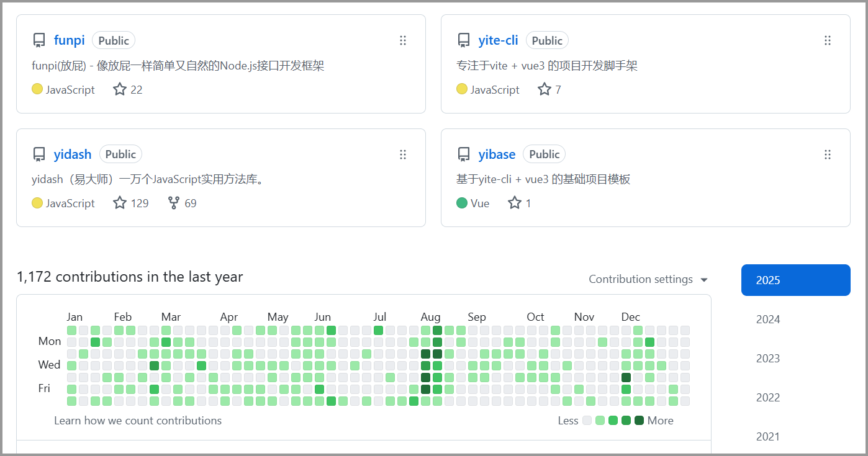Image resolution: width=868 pixels, height=456 pixels.
Task: Click the repository icon beside yibase
Action: coord(464,154)
